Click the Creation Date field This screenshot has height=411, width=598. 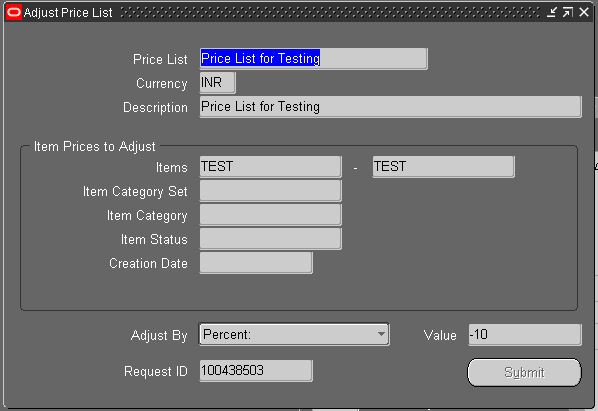[x=256, y=263]
